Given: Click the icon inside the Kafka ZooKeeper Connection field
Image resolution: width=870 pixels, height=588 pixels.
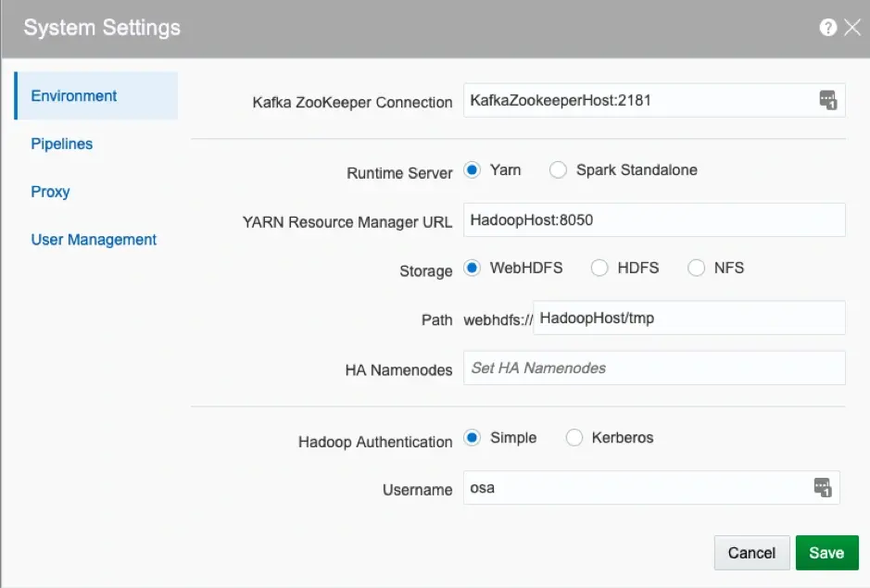Looking at the screenshot, I should (827, 100).
